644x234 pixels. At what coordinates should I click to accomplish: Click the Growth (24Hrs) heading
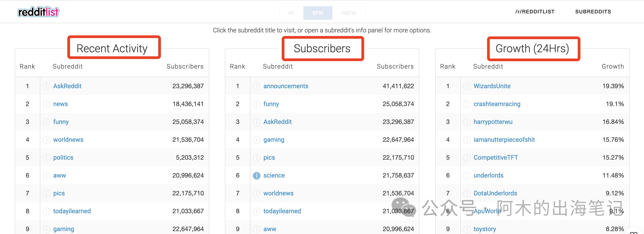coord(532,48)
